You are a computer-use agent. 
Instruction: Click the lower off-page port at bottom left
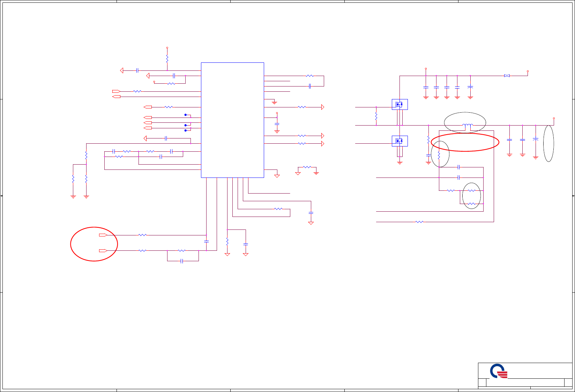103,250
